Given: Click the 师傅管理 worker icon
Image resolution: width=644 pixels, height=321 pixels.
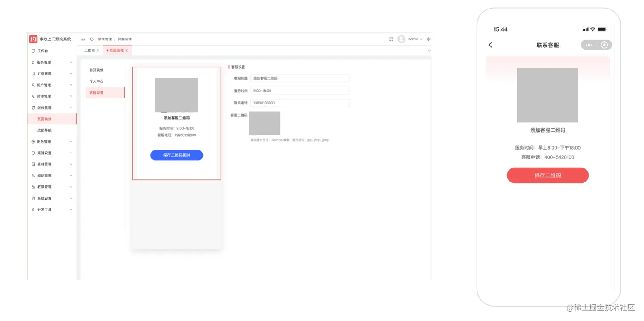Looking at the screenshot, I should (x=33, y=96).
